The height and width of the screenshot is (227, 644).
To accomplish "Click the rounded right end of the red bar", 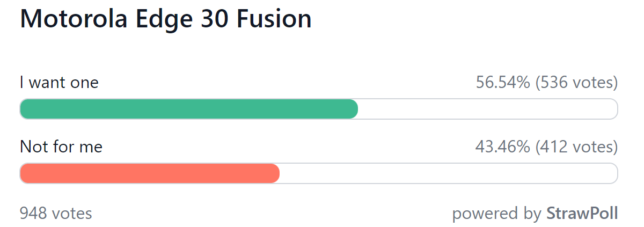I will pyautogui.click(x=275, y=173).
